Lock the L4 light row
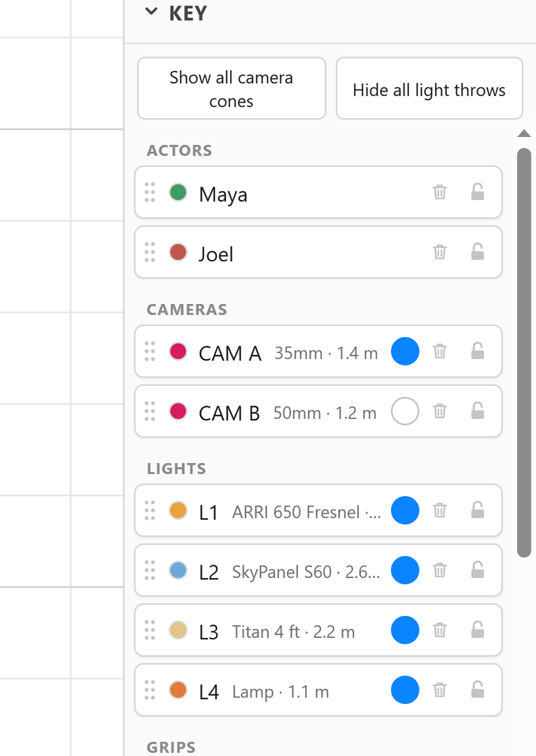This screenshot has height=756, width=536. [478, 690]
